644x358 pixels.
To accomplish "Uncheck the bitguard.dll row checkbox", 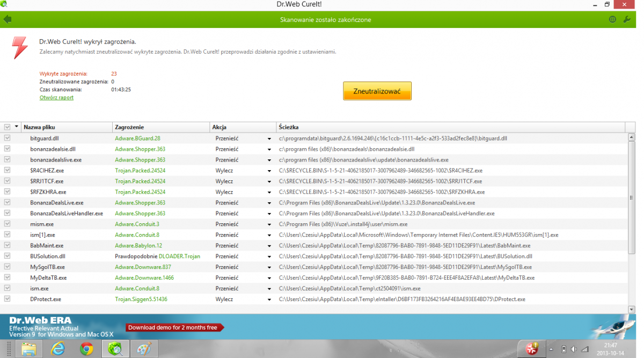I will (7, 138).
